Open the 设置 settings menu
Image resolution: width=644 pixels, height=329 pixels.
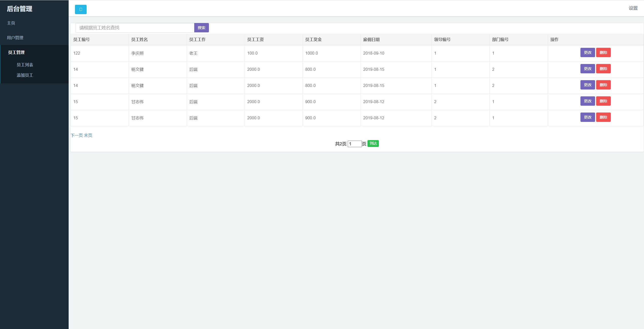tap(633, 8)
